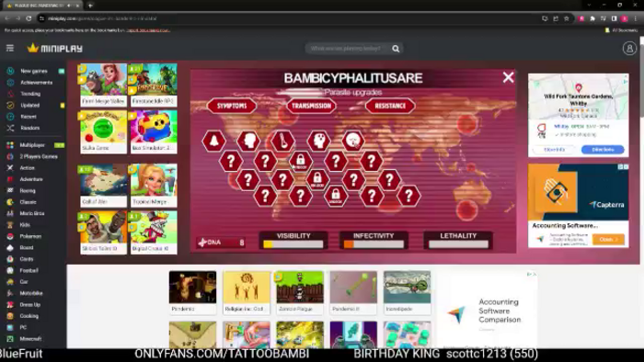Click the search magnifier icon
This screenshot has width=644, height=362.
[396, 49]
